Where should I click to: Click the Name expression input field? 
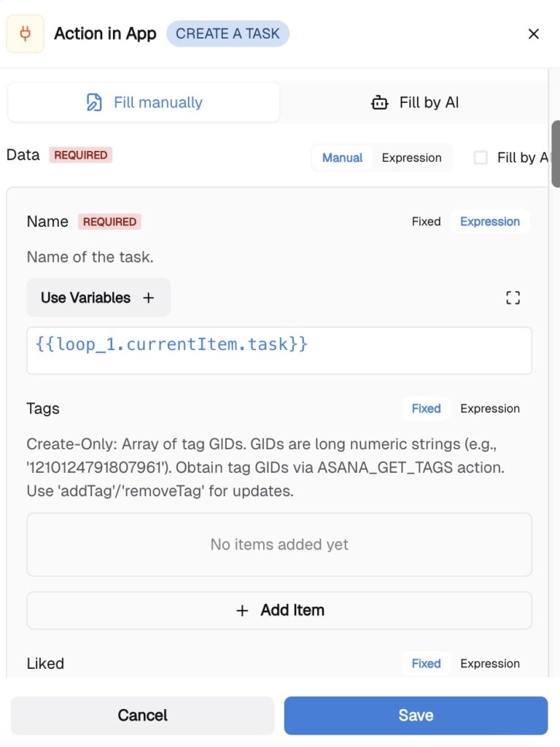pos(279,350)
